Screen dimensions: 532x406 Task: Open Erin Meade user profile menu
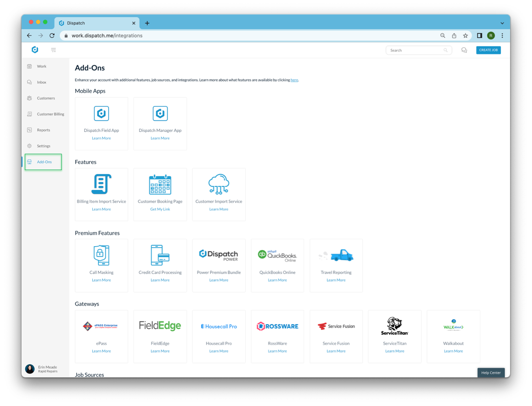[42, 369]
